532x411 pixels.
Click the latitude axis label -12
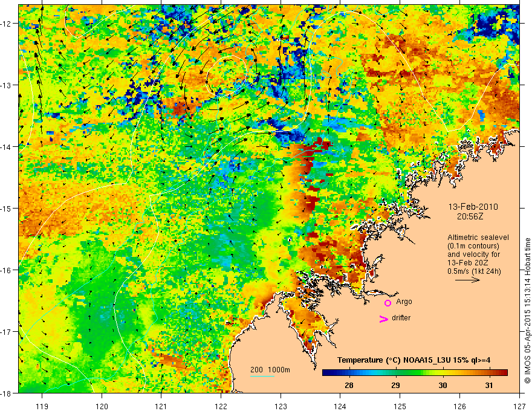click(x=6, y=24)
